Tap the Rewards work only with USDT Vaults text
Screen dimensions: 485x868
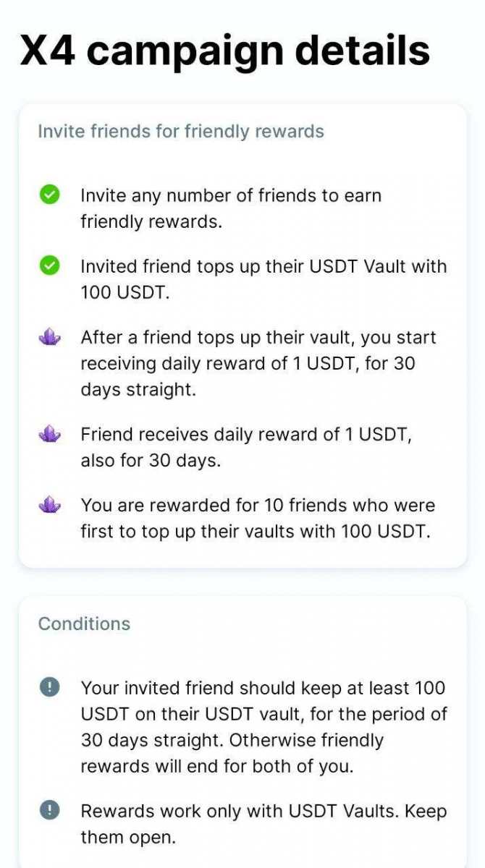point(239,811)
